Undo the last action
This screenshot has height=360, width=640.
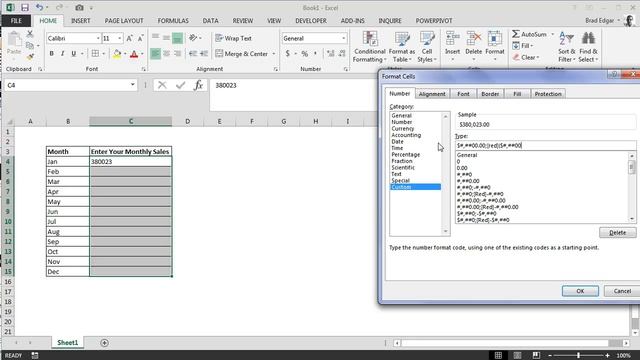point(39,8)
